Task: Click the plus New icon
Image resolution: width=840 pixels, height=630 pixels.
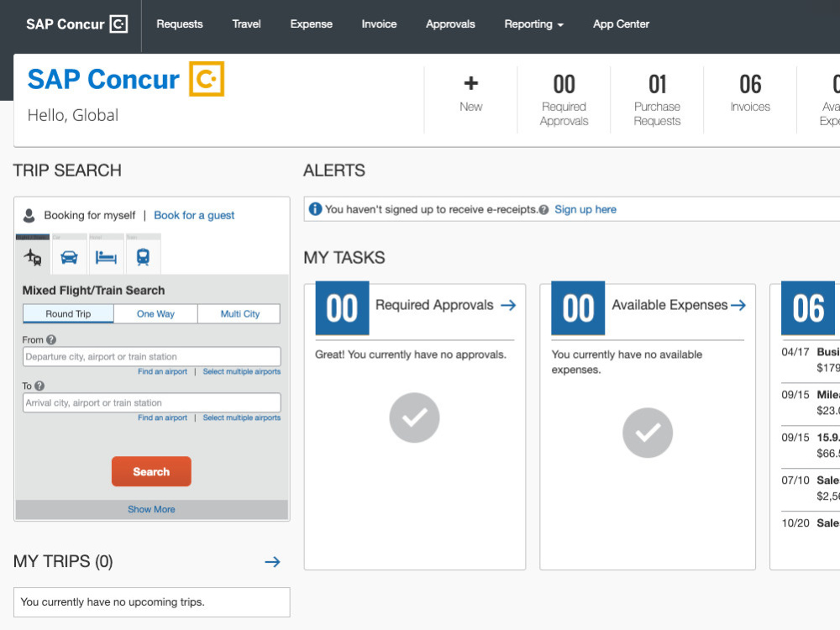Action: [471, 83]
